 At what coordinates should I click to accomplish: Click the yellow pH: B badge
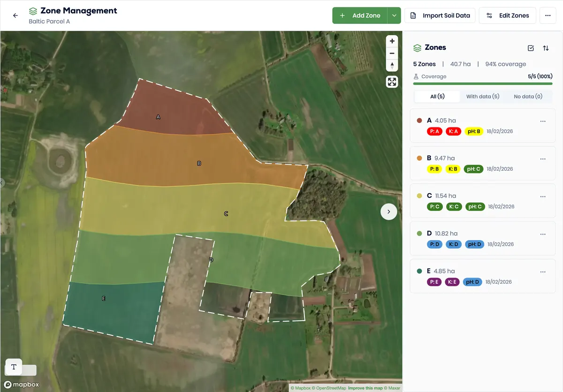tap(474, 132)
